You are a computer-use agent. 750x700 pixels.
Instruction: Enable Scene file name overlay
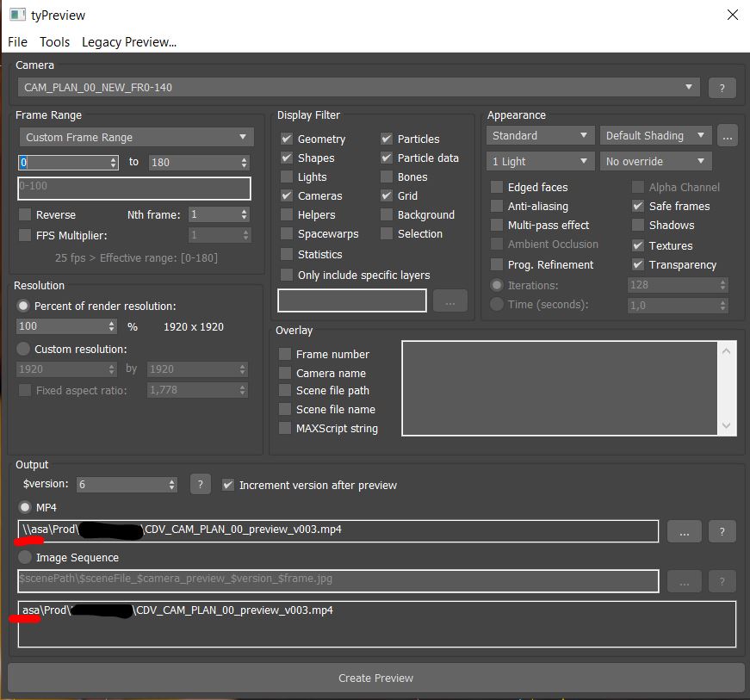(x=285, y=409)
